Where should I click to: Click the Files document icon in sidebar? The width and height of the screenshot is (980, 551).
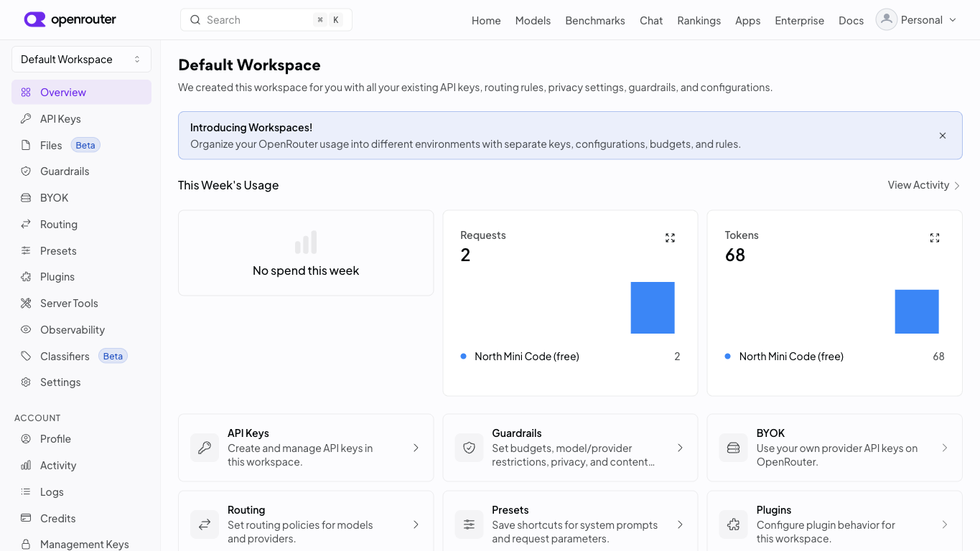click(26, 145)
